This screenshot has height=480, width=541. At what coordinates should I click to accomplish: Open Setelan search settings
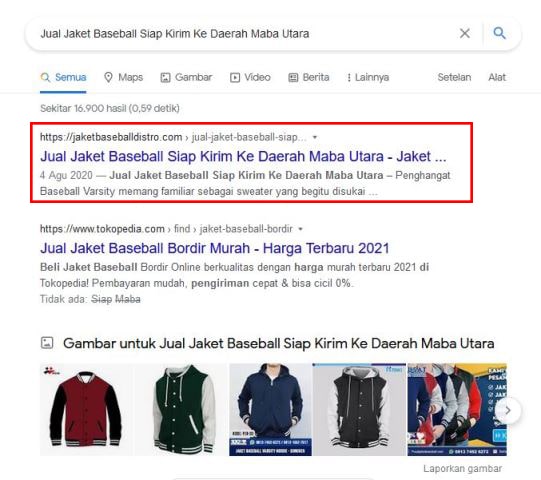(454, 77)
